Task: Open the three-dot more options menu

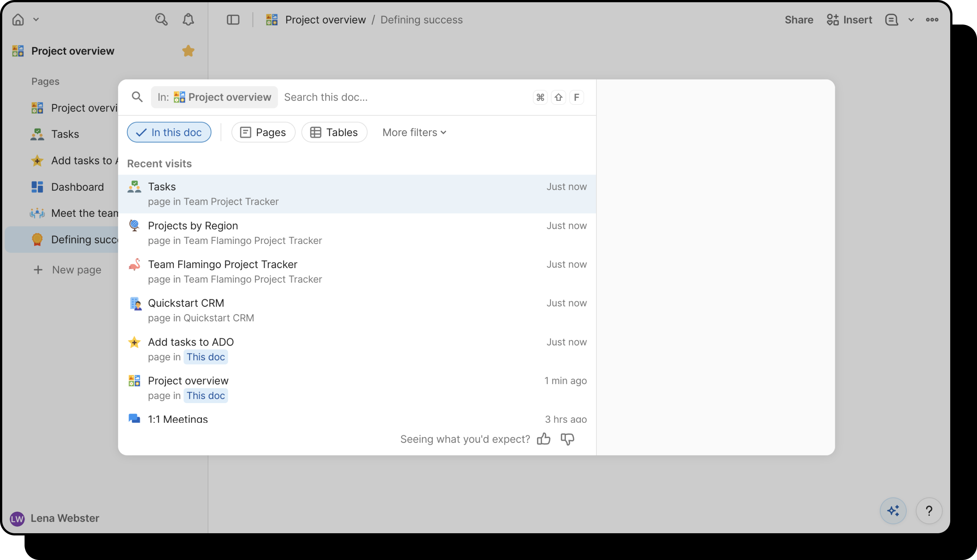Action: (x=932, y=20)
